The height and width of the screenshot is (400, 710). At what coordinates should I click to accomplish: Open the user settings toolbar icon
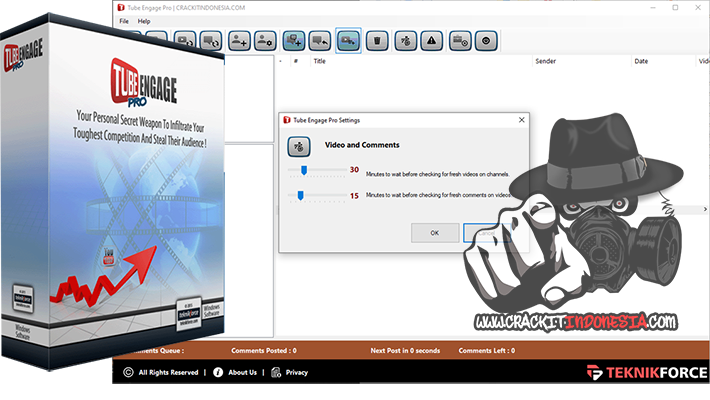click(265, 41)
